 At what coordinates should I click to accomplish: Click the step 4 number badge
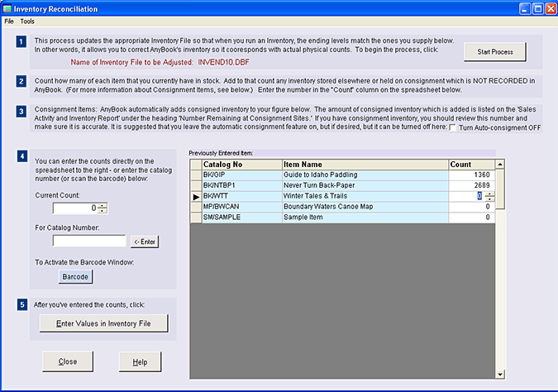point(21,156)
